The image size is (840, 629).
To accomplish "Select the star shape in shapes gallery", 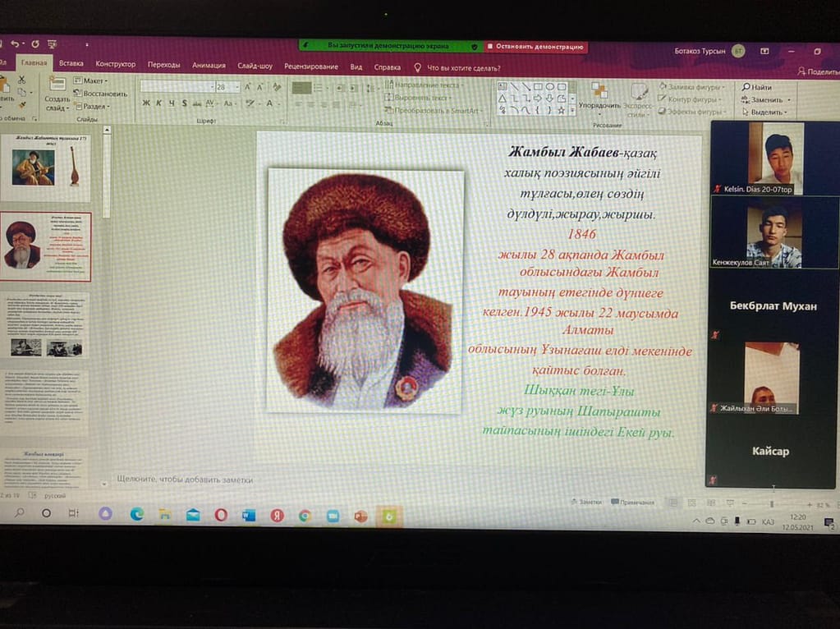I will [x=561, y=109].
